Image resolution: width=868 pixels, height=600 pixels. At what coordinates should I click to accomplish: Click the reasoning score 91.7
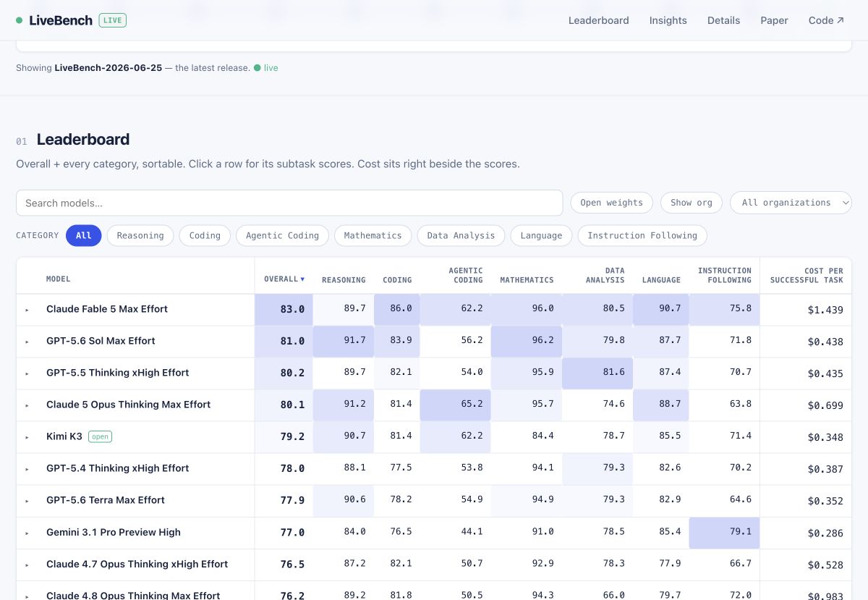click(354, 340)
